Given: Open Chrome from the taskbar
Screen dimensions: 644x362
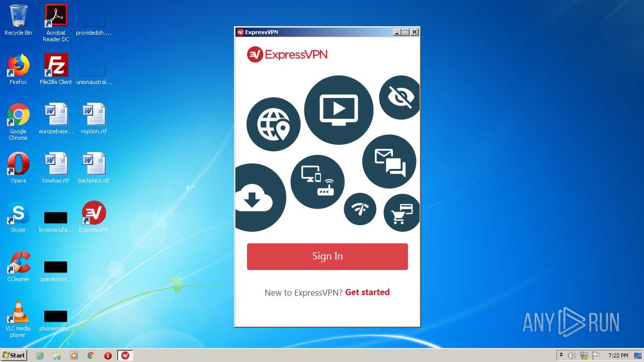Looking at the screenshot, I should point(91,355).
